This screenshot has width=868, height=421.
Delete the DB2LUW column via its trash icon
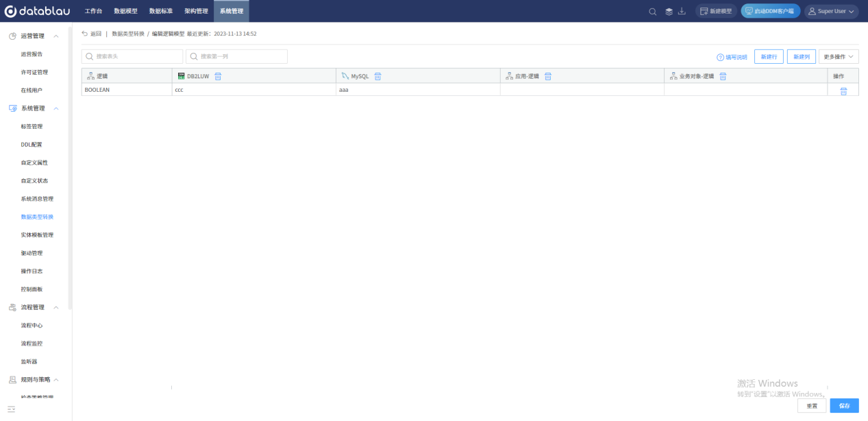pyautogui.click(x=218, y=76)
